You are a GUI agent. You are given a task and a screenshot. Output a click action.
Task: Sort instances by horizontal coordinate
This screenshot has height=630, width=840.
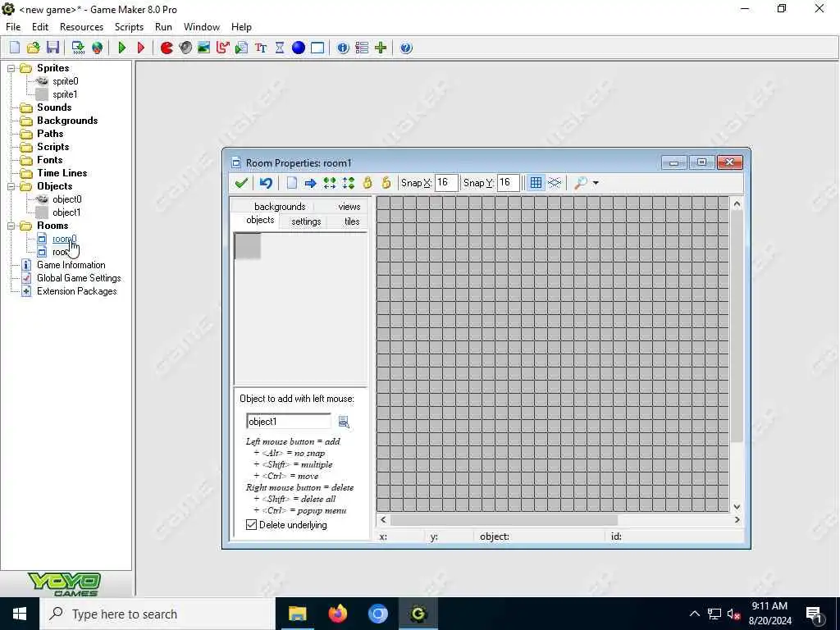coord(330,183)
